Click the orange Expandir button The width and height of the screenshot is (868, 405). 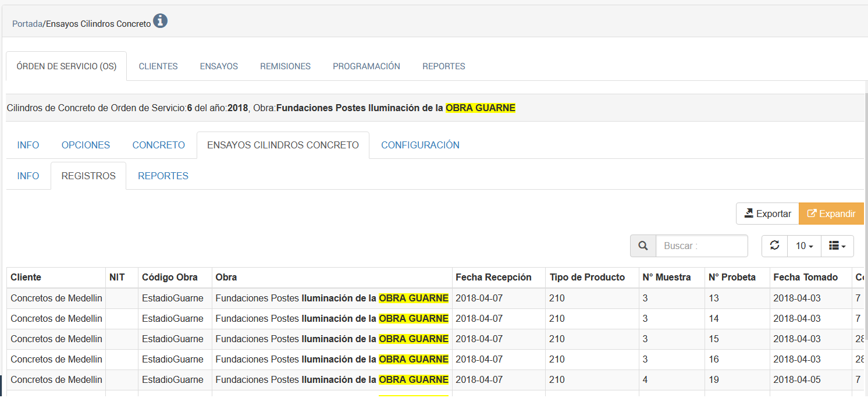831,214
